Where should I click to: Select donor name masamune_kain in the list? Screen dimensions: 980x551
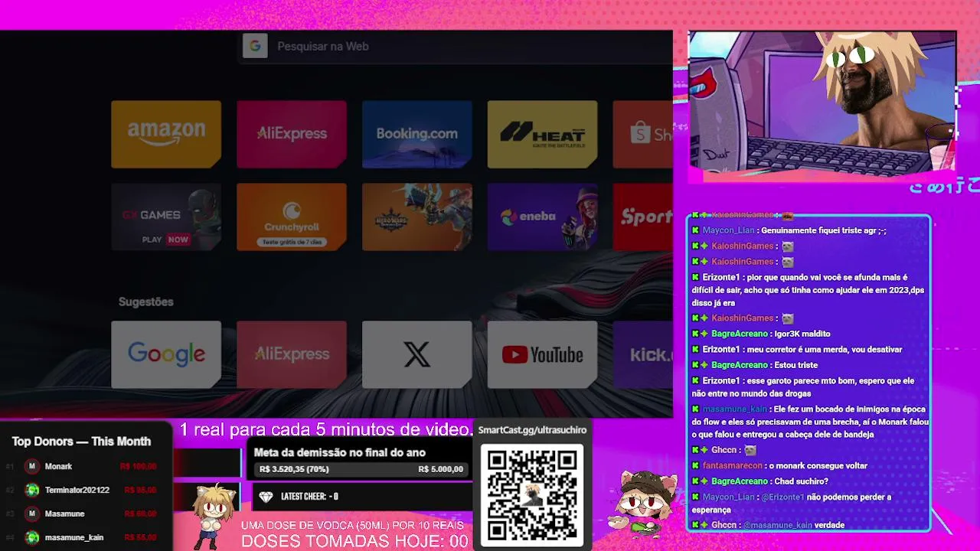74,537
